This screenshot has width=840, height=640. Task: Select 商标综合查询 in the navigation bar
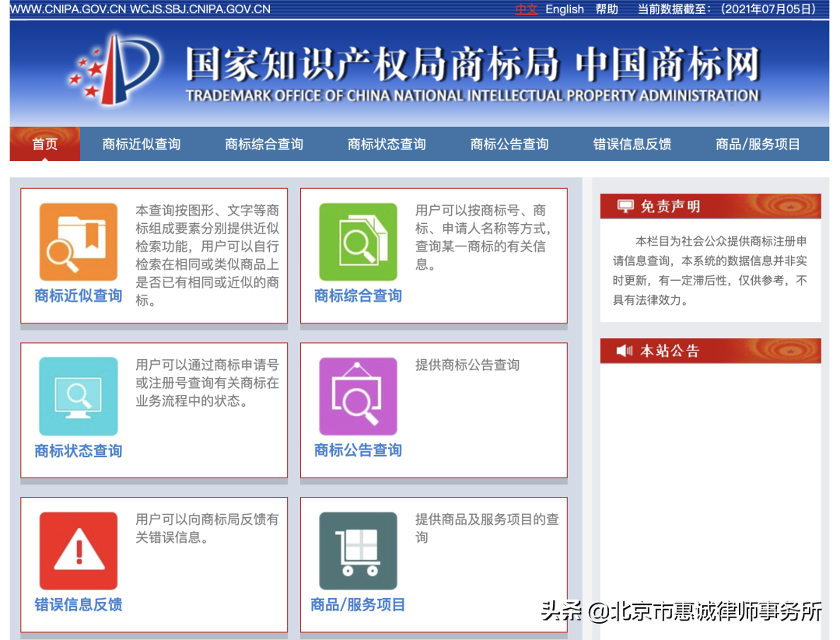pos(264,144)
